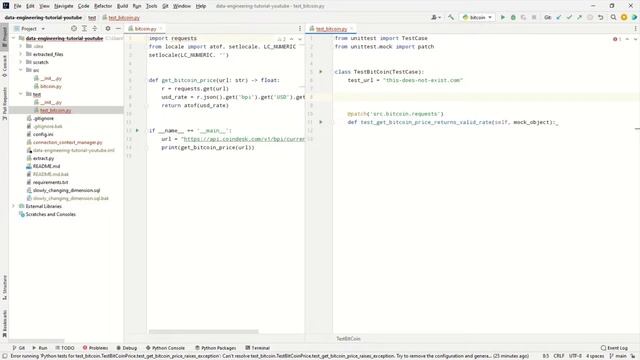
Task: Expand the scratch folder
Action: 21,62
